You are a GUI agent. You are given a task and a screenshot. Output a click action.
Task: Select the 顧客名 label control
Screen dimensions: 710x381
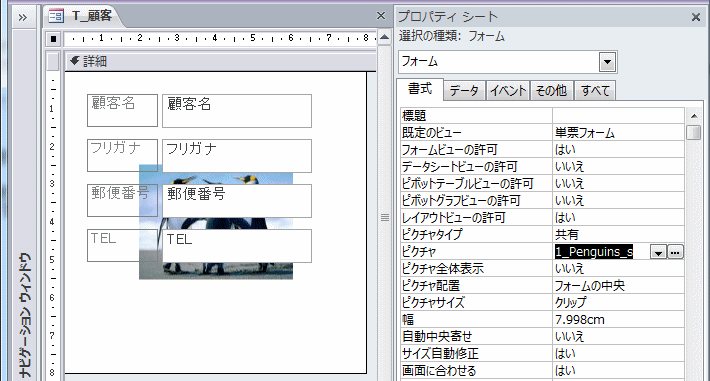click(122, 110)
